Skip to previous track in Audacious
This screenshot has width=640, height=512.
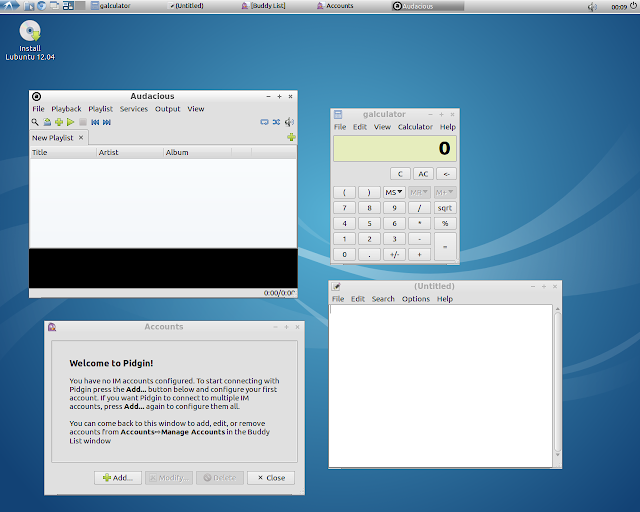(95, 122)
